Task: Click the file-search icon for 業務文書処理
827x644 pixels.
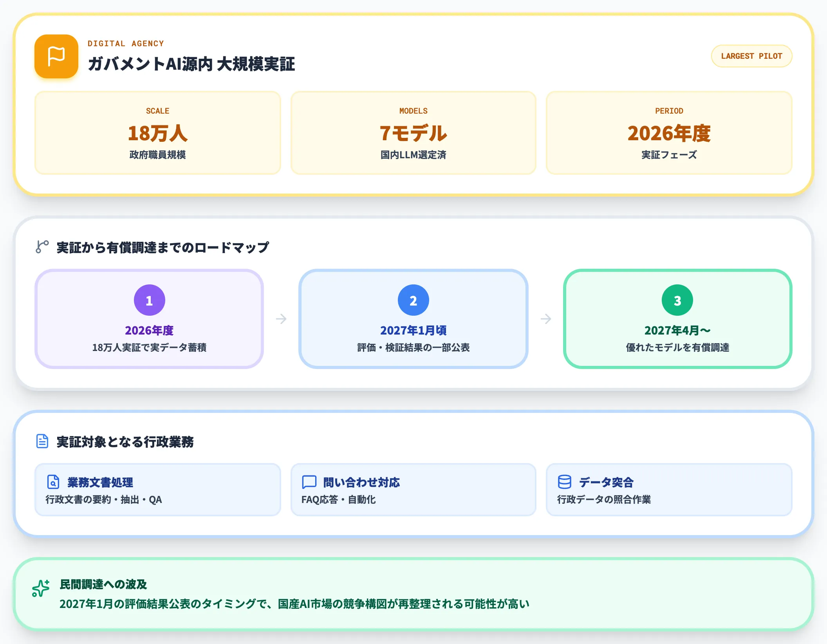Action: click(x=53, y=482)
